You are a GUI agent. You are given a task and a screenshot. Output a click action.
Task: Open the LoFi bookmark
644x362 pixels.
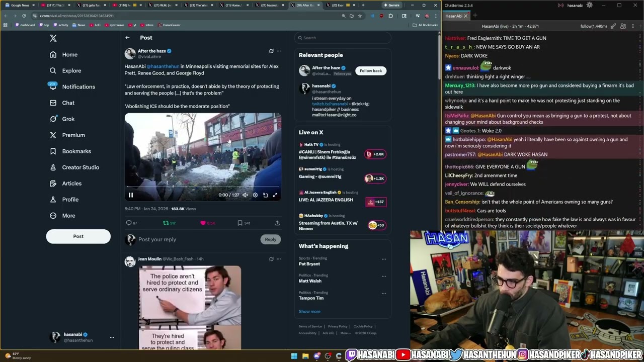click(95, 25)
